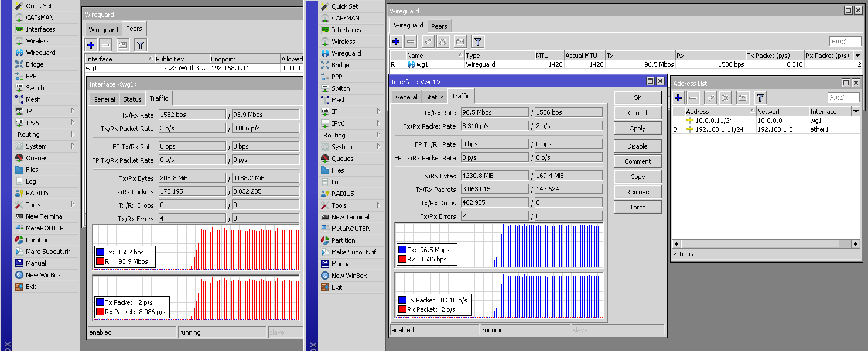Open the Status tab in the right Interface <wg1> dialog
Viewport: 868px width, 351px height.
(x=434, y=97)
